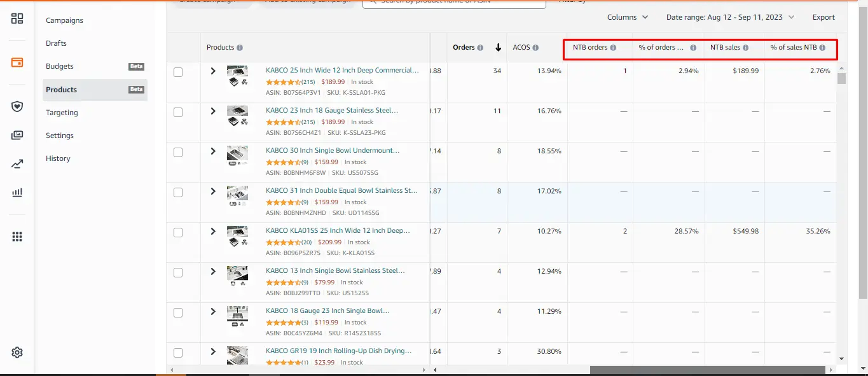Click info icon next to Orders header

(480, 48)
